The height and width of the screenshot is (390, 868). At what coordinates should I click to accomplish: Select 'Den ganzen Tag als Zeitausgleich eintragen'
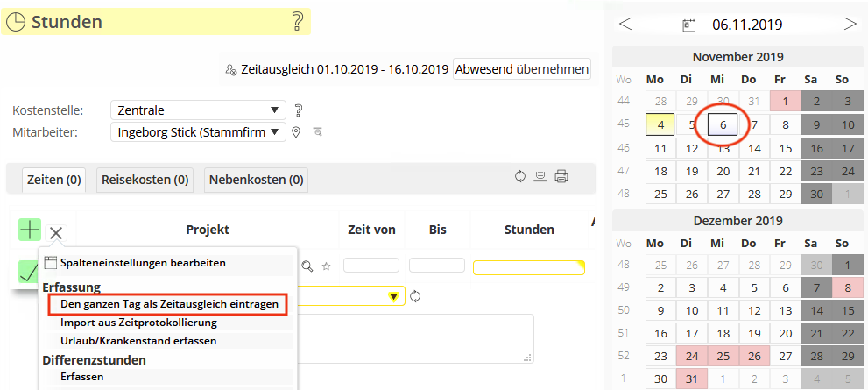(x=169, y=304)
